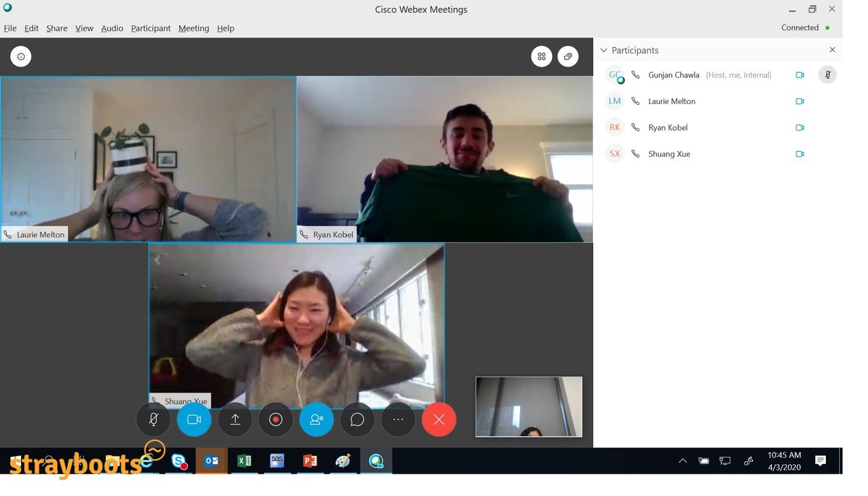Image resolution: width=868 pixels, height=496 pixels.
Task: Click video icon in Shuang Xue row
Action: pyautogui.click(x=800, y=154)
